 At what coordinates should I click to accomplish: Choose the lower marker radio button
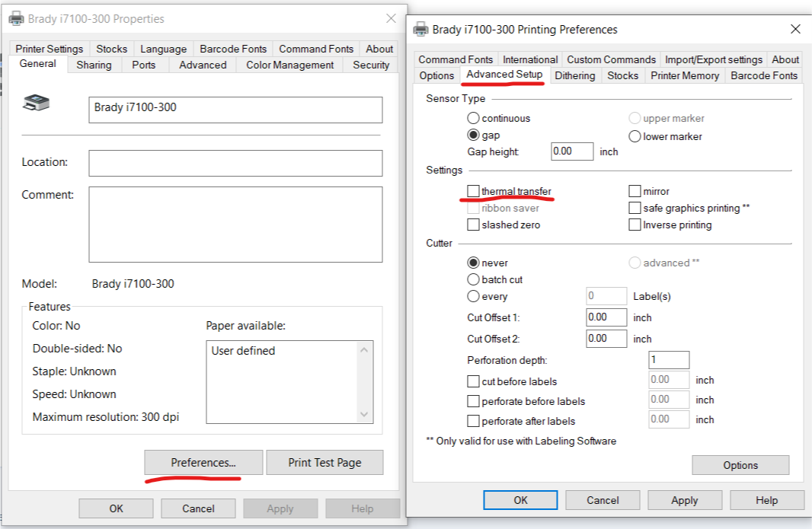pyautogui.click(x=635, y=136)
